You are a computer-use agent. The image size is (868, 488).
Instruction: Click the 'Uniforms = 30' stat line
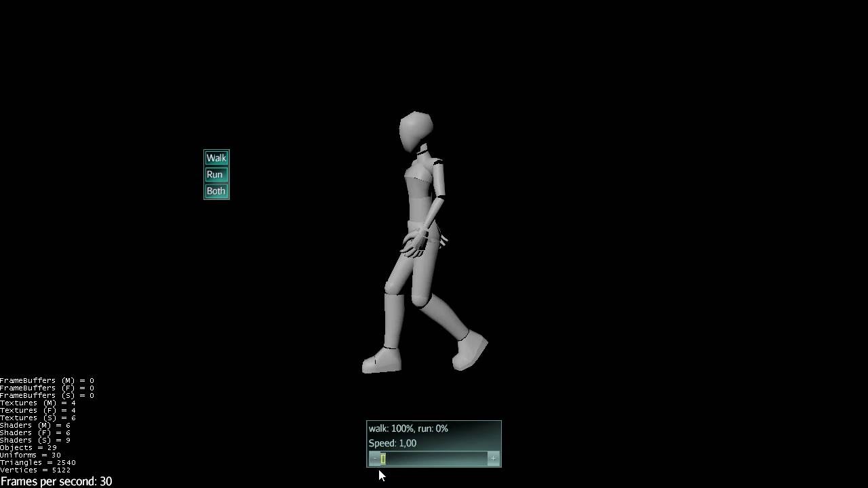click(31, 455)
